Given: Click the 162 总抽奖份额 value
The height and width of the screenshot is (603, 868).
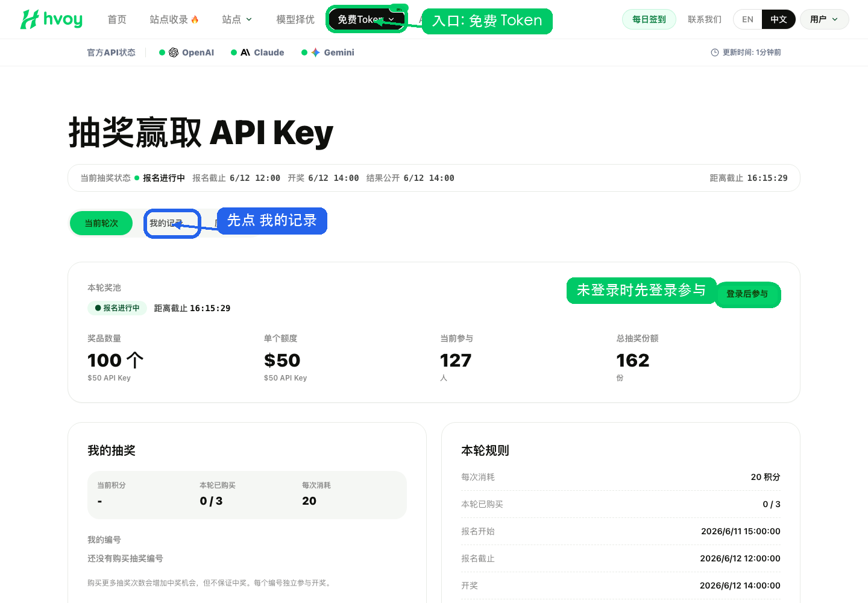Looking at the screenshot, I should point(633,360).
